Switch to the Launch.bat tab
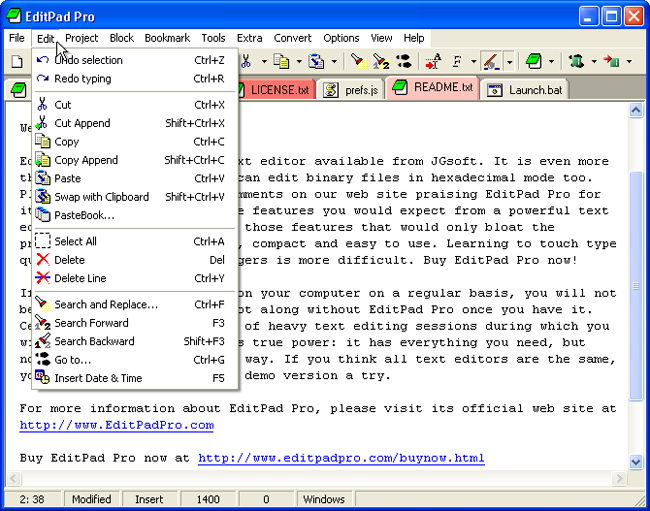Viewport: 650px width, 511px height. click(534, 90)
